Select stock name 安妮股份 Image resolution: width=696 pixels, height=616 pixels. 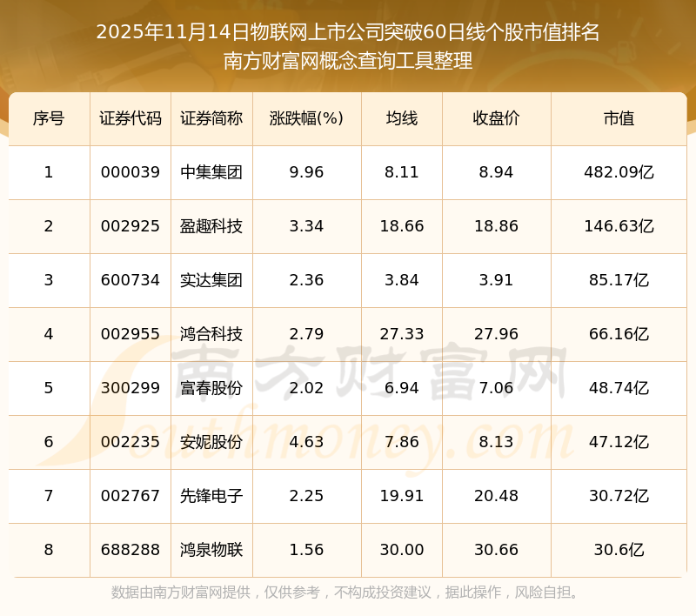coord(211,442)
